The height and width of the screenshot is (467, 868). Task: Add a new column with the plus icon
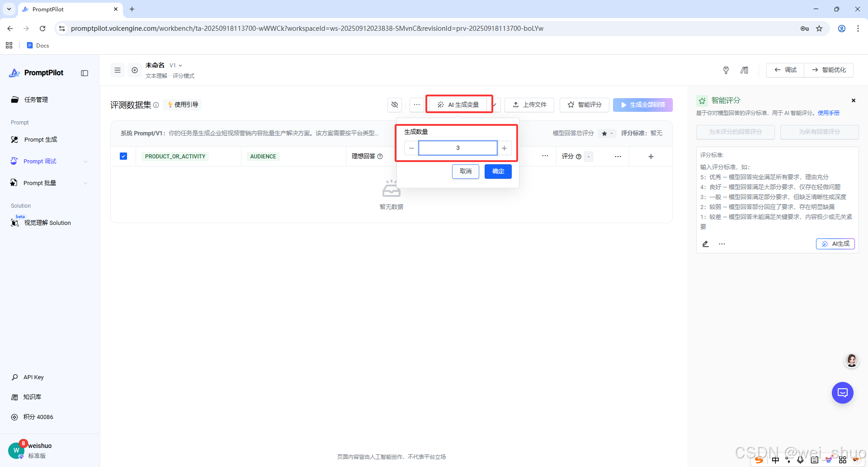[651, 157]
